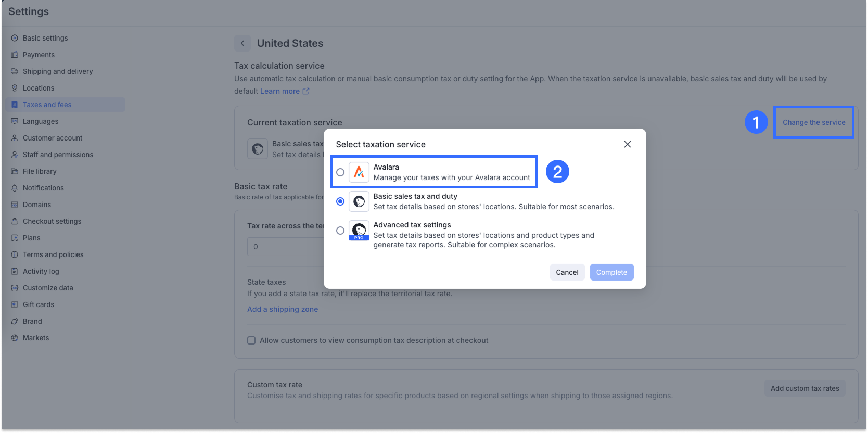The height and width of the screenshot is (433, 868).
Task: Click the Advanced tax settings PRO icon
Action: coord(359,230)
